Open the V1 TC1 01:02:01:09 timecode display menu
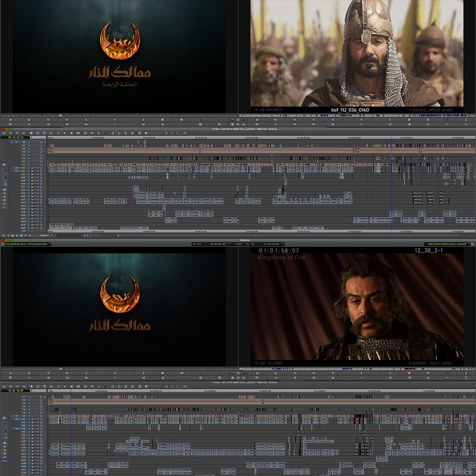Viewport: 476px width, 476px height. click(x=211, y=244)
